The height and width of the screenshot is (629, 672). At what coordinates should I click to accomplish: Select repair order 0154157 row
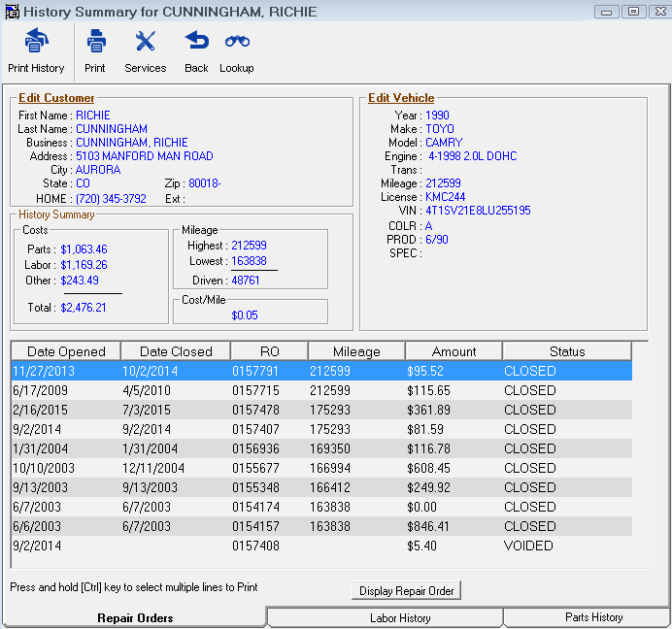pos(321,526)
